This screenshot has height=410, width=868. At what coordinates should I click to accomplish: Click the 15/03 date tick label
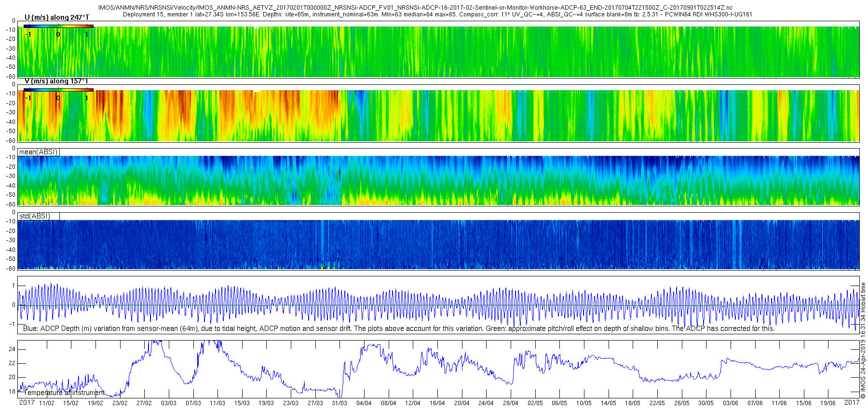pos(242,403)
